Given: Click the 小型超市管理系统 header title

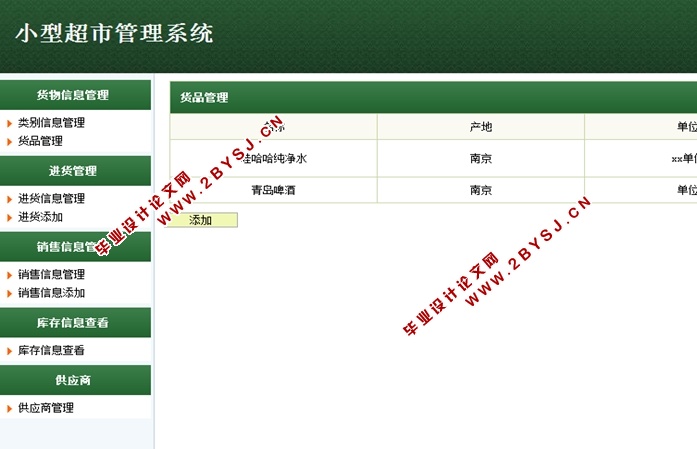Looking at the screenshot, I should click(x=114, y=34).
